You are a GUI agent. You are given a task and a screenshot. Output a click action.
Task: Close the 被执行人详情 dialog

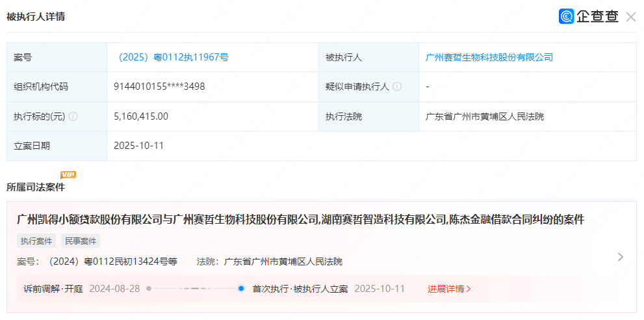point(630,17)
